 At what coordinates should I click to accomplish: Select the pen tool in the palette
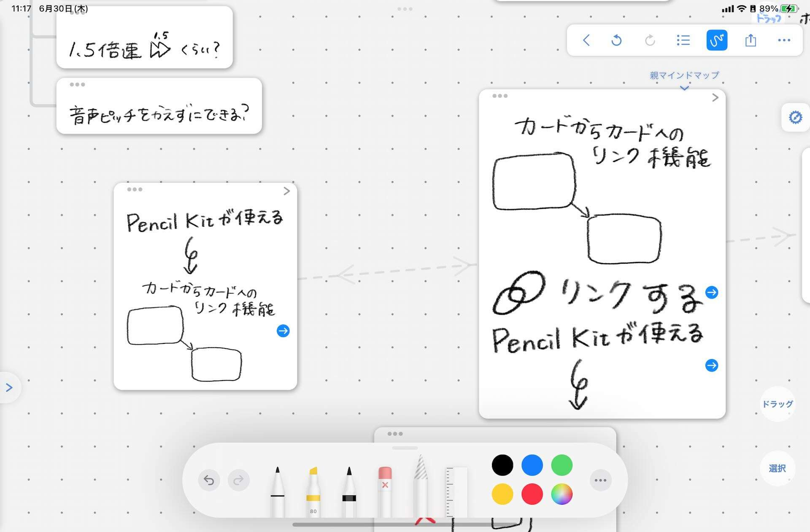[277, 491]
